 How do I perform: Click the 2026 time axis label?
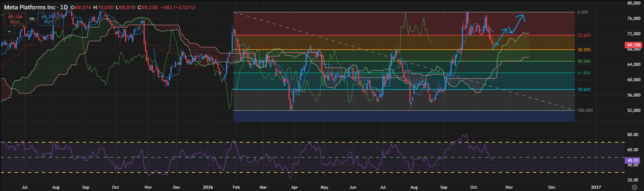pos(208,187)
